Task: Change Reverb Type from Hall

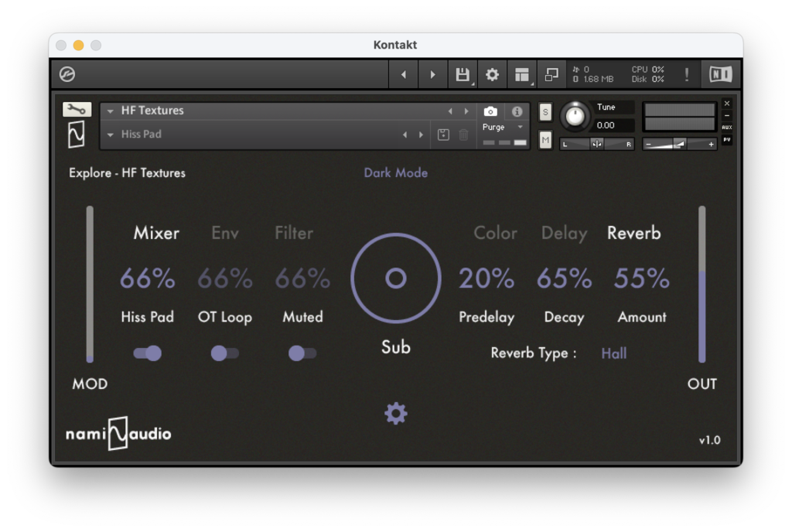Action: [614, 353]
